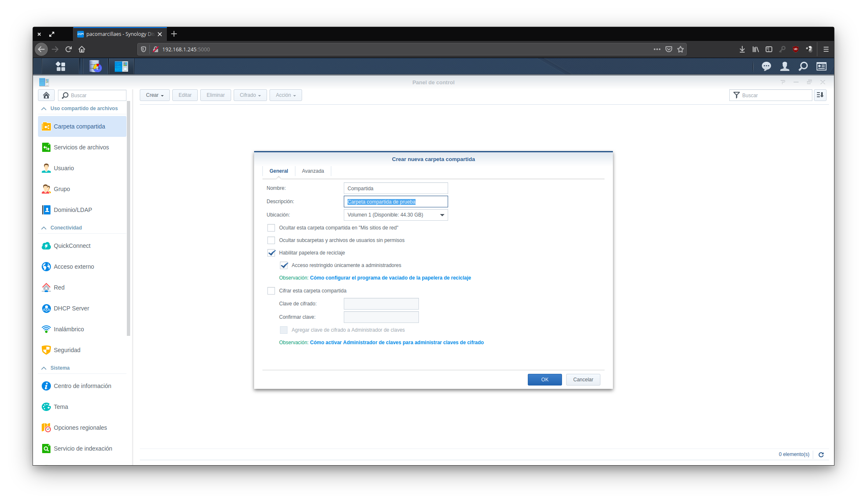867x504 pixels.
Task: Click the DSM user options icon
Action: [x=784, y=66]
